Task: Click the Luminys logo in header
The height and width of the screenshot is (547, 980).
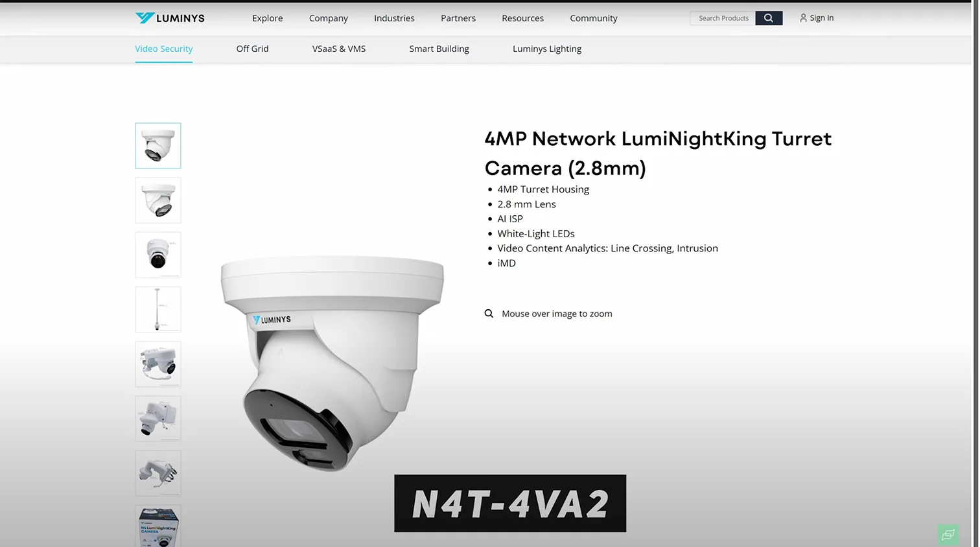Action: [x=170, y=18]
